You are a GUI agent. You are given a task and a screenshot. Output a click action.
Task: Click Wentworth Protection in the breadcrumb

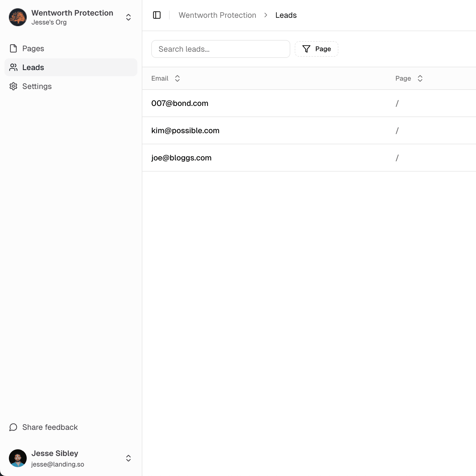(x=217, y=15)
